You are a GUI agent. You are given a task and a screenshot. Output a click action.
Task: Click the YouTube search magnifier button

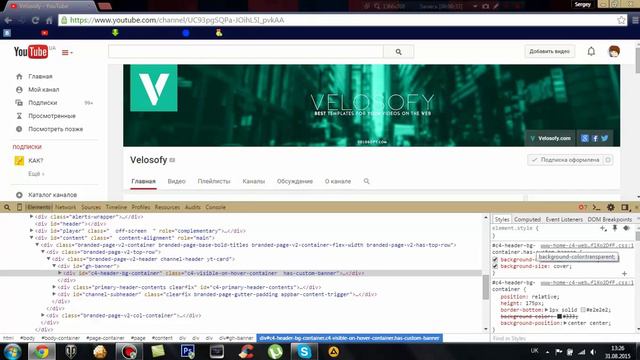pos(398,52)
